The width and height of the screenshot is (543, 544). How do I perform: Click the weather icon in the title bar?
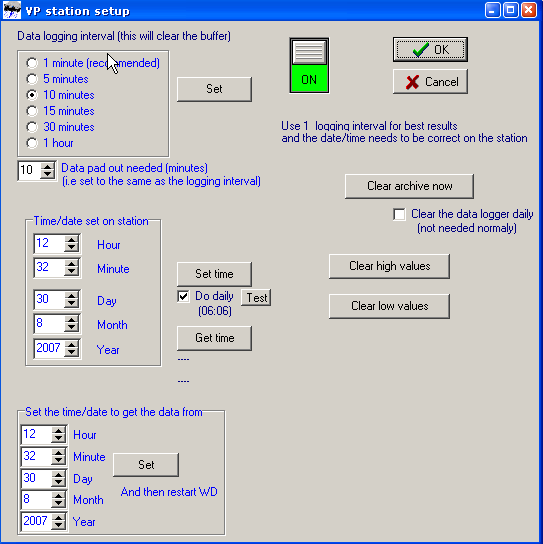pos(12,10)
